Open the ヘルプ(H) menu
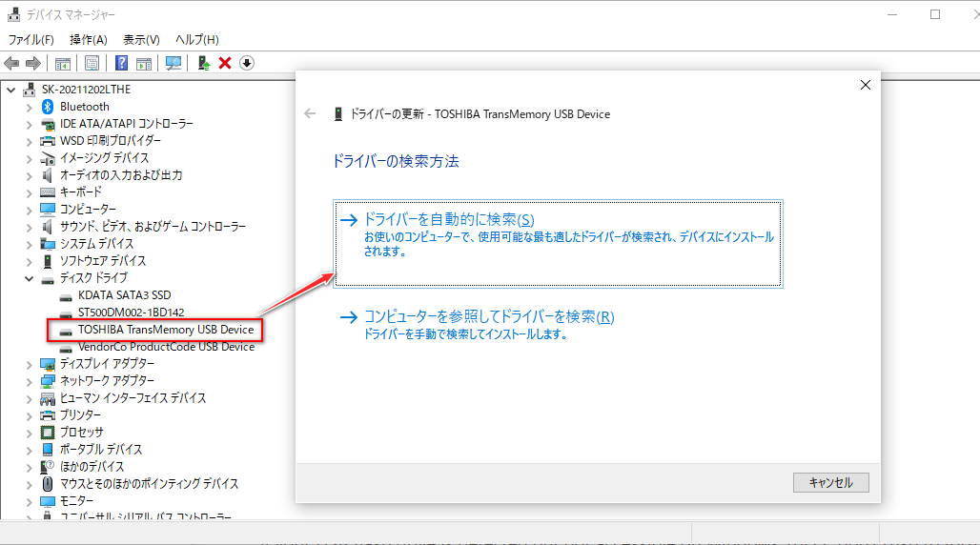This screenshot has height=545, width=980. click(x=197, y=40)
